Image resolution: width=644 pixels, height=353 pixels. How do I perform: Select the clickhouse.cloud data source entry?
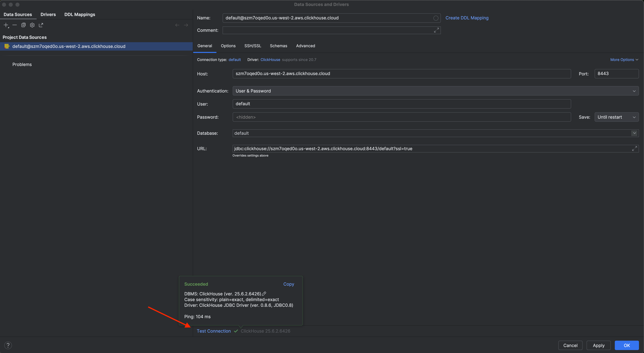point(69,46)
